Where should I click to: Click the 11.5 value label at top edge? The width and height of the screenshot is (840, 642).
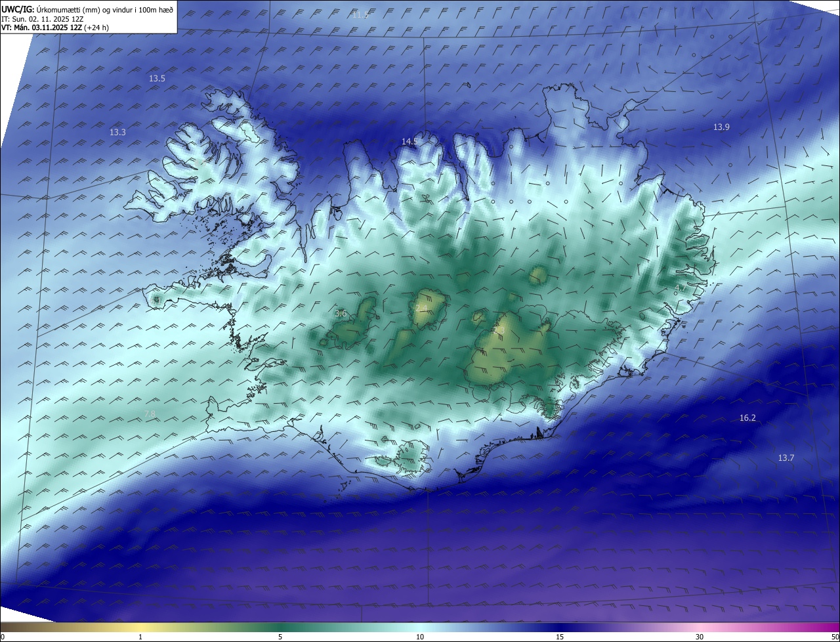[360, 14]
